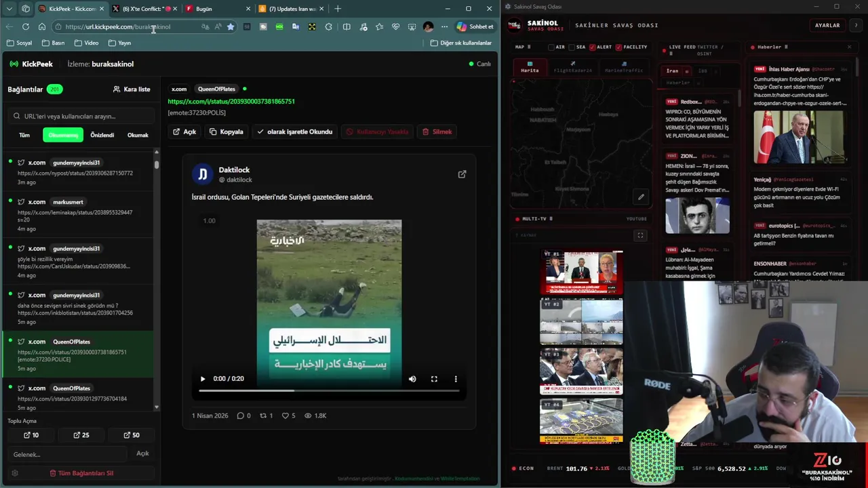Play the embedded tweet video
The image size is (868, 488).
click(x=202, y=379)
